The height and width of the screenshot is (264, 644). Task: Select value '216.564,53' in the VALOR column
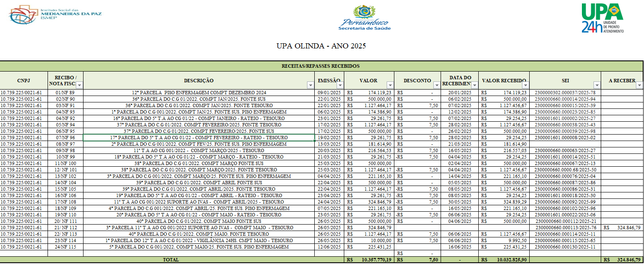pyautogui.click(x=369, y=150)
